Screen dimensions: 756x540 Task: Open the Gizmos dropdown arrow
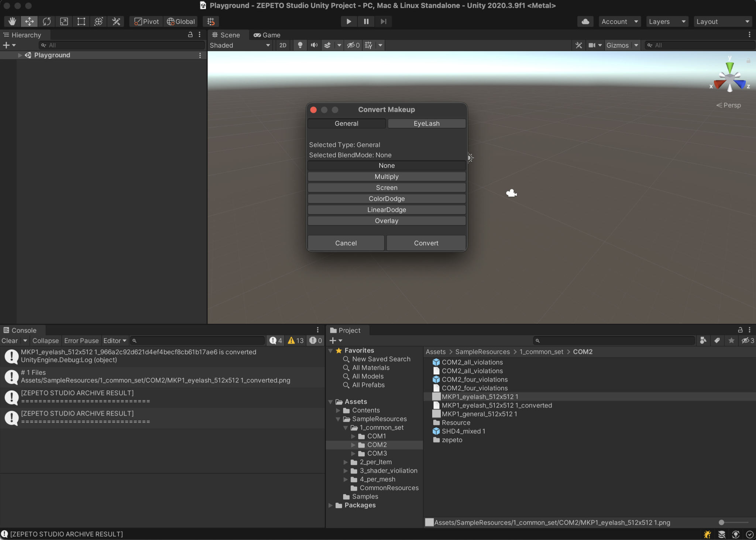pyautogui.click(x=636, y=45)
